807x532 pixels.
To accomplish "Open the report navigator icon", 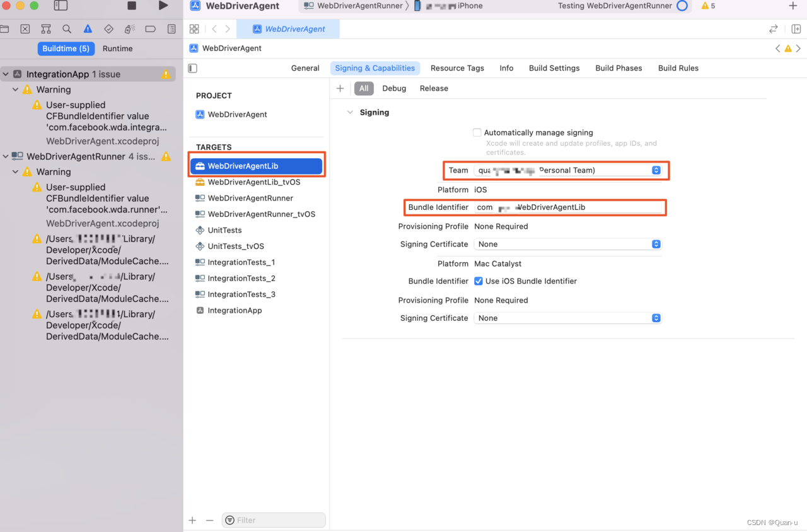I will (x=171, y=29).
